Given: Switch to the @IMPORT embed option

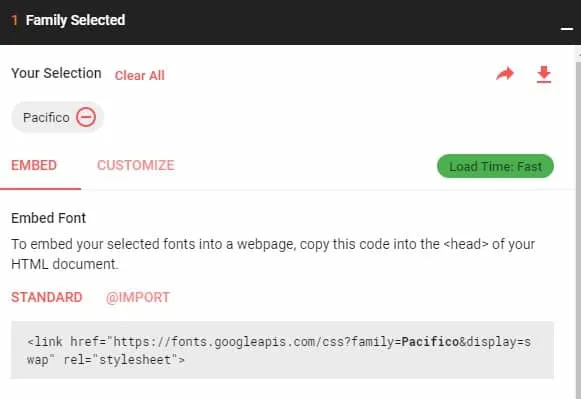Looking at the screenshot, I should pos(138,297).
